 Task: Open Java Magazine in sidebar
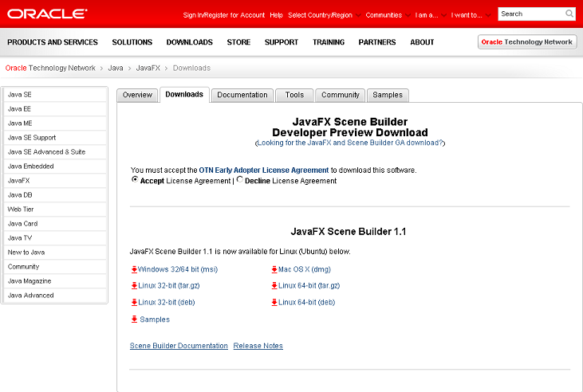(55, 281)
